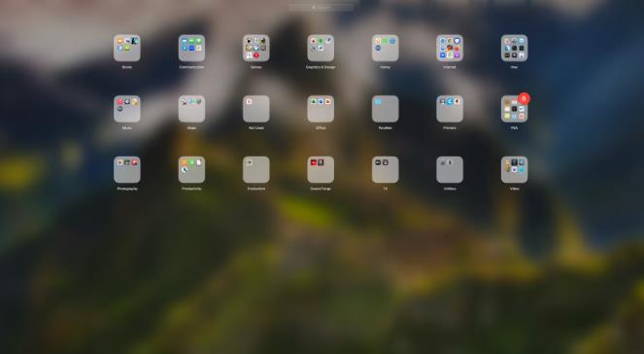This screenshot has height=354, width=644.
Task: Open the Music folder
Action: pyautogui.click(x=127, y=109)
